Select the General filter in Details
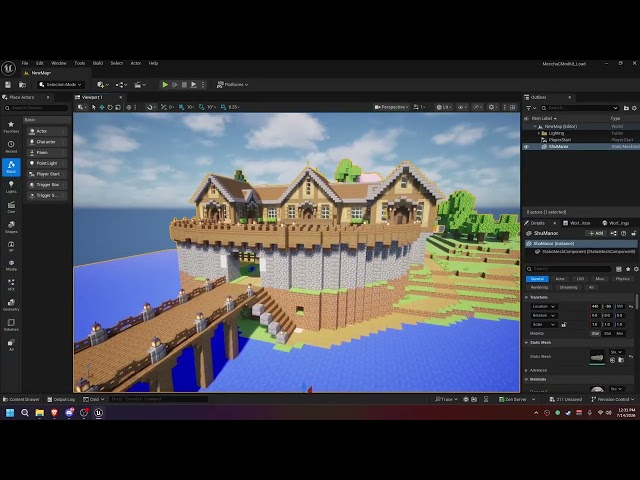This screenshot has width=640, height=480. pos(537,279)
